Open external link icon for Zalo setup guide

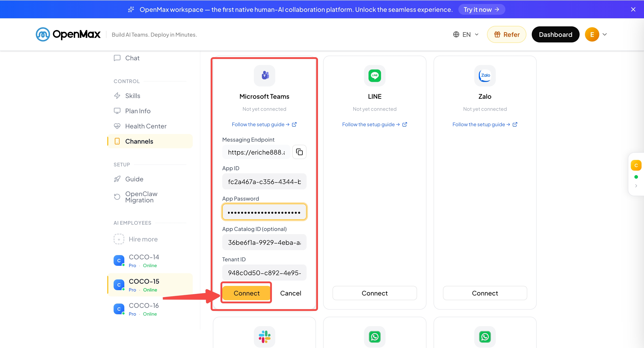(515, 124)
